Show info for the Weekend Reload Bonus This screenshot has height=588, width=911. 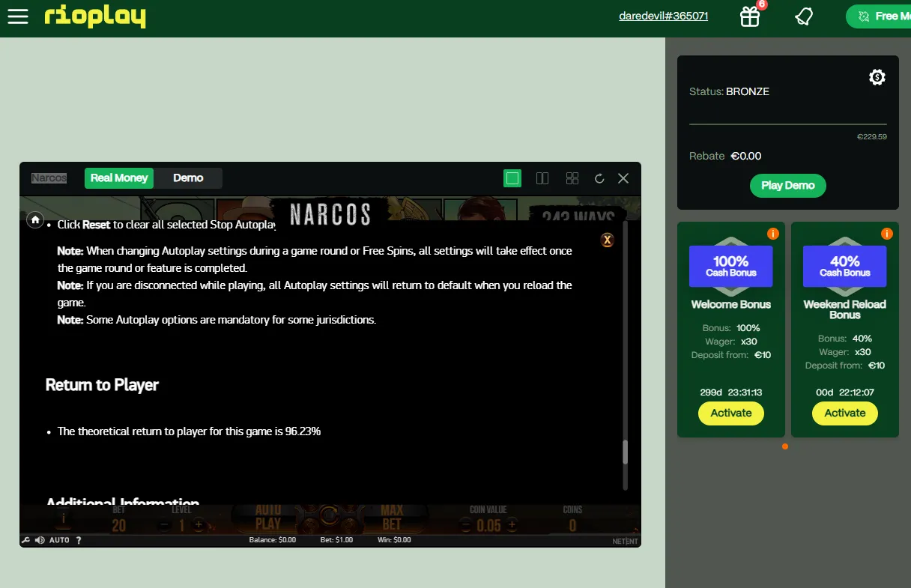pyautogui.click(x=887, y=234)
